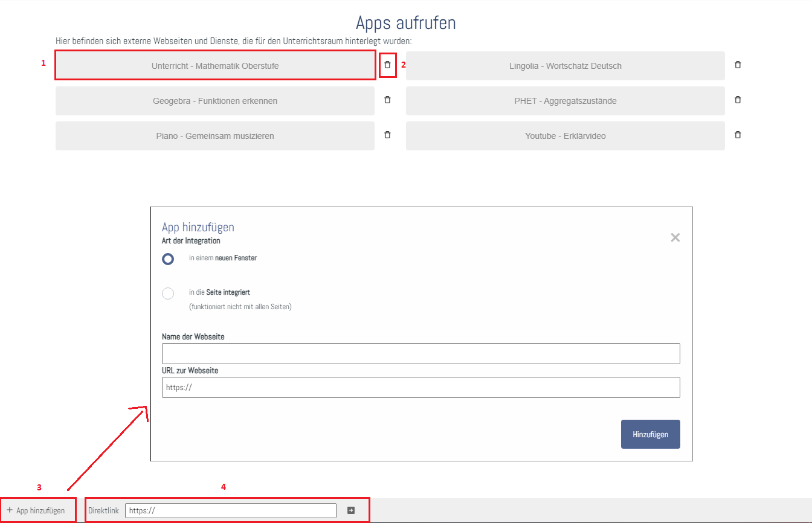
Task: Open PHET - Aggregatszustände app
Action: tap(565, 101)
